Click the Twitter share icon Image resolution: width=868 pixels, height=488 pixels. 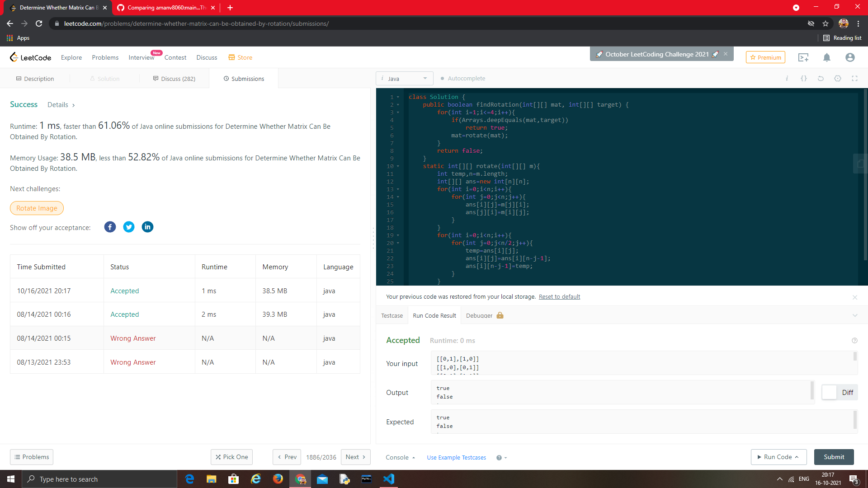click(129, 227)
